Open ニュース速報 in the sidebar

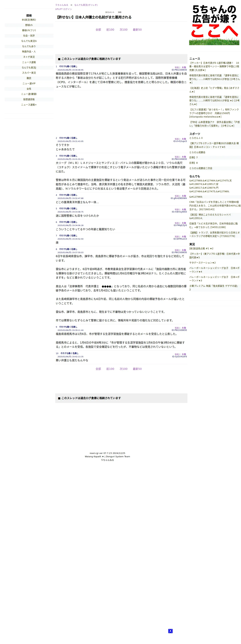pyautogui.click(x=29, y=62)
